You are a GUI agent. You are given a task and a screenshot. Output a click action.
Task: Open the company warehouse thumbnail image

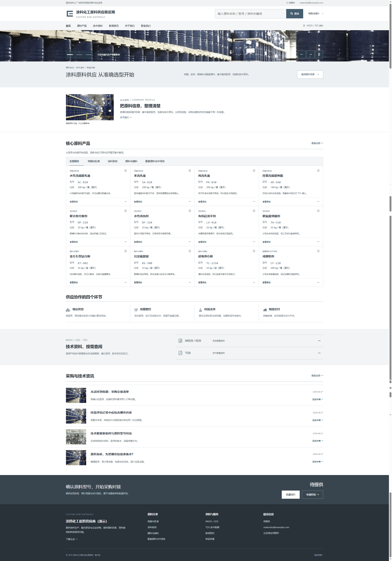click(x=90, y=107)
